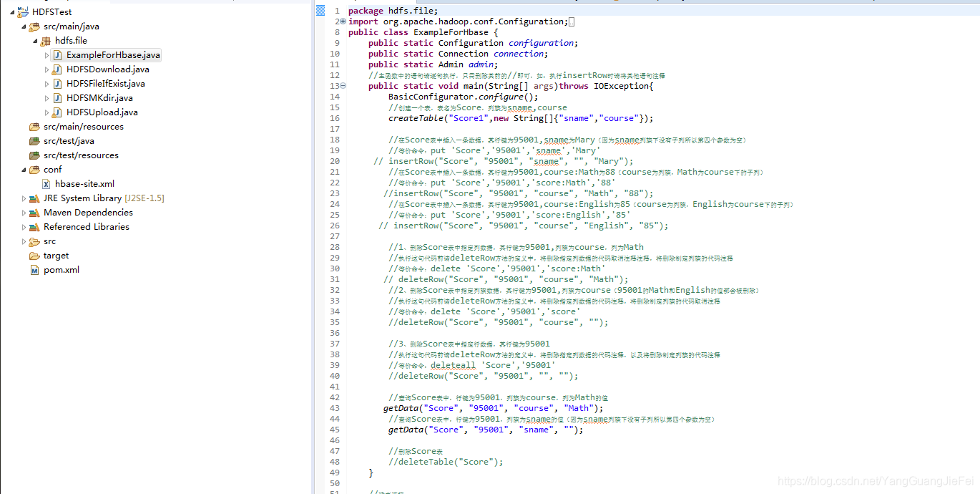The image size is (980, 494).
Task: Select the HDFSTest project name
Action: [x=52, y=12]
